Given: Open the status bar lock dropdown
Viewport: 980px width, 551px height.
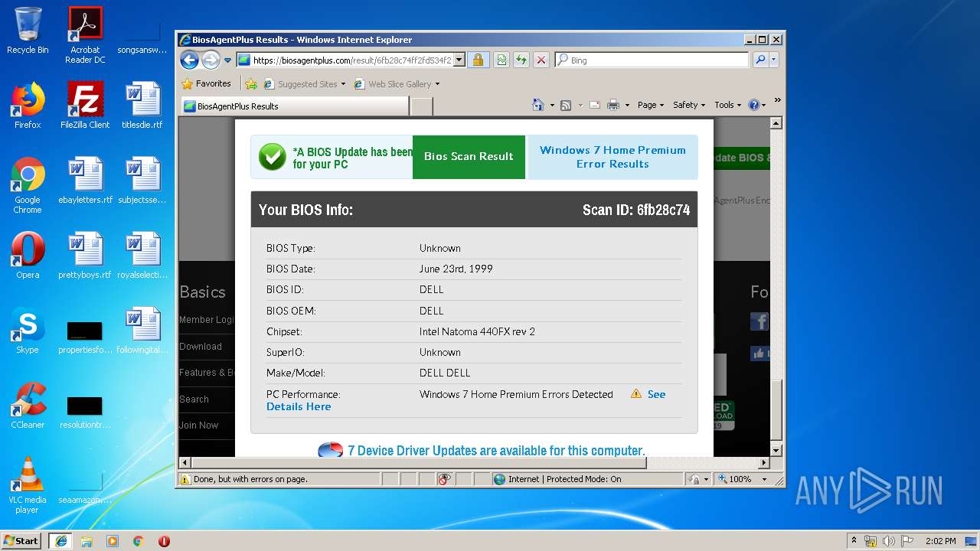Looking at the screenshot, I should [x=698, y=479].
